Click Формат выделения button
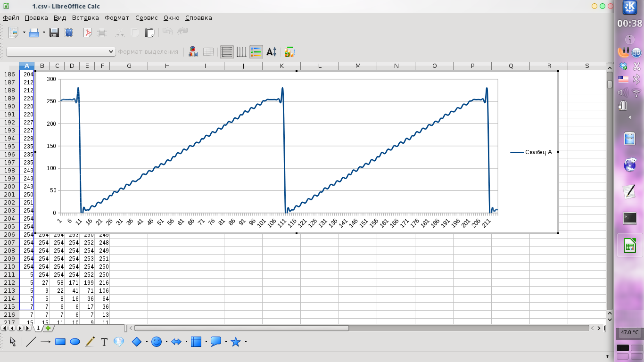The height and width of the screenshot is (362, 644). 148,52
